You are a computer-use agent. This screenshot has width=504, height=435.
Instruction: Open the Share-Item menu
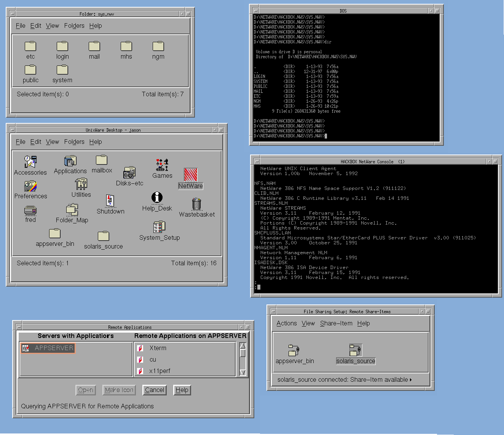point(336,323)
